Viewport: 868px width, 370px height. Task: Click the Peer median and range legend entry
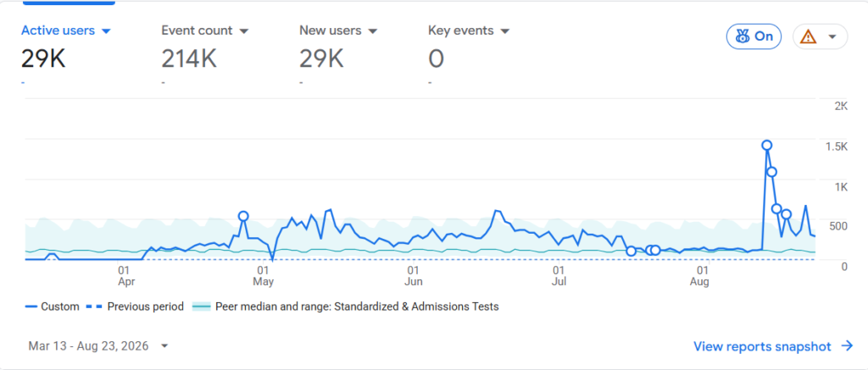point(346,306)
